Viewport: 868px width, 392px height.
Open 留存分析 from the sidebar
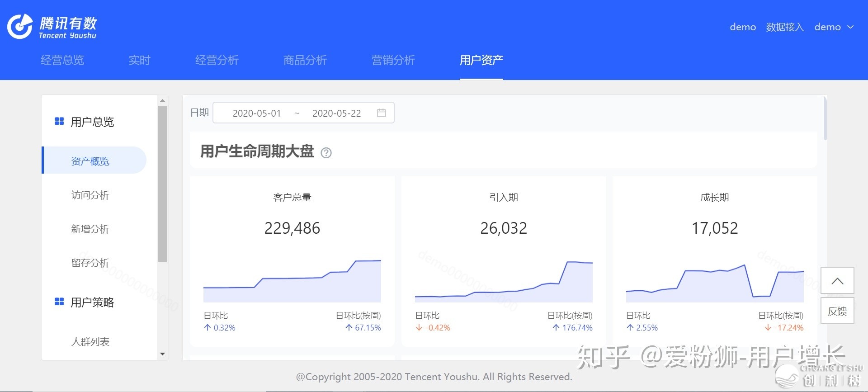point(90,263)
